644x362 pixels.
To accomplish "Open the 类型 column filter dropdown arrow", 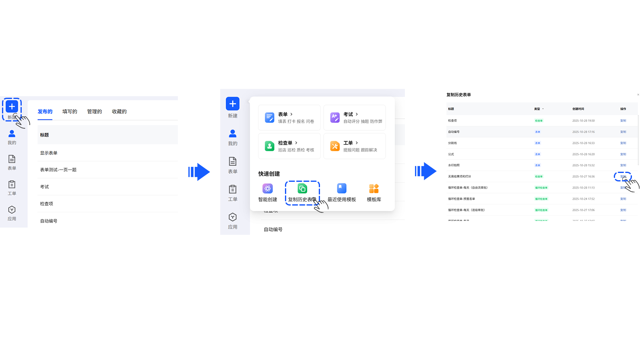I will [x=543, y=109].
